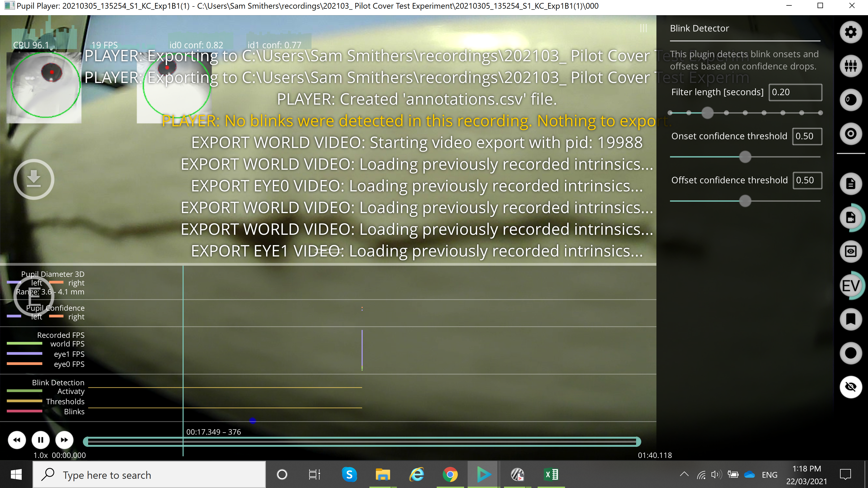Click the playback seek bar
This screenshot has width=868, height=488.
pos(362,442)
